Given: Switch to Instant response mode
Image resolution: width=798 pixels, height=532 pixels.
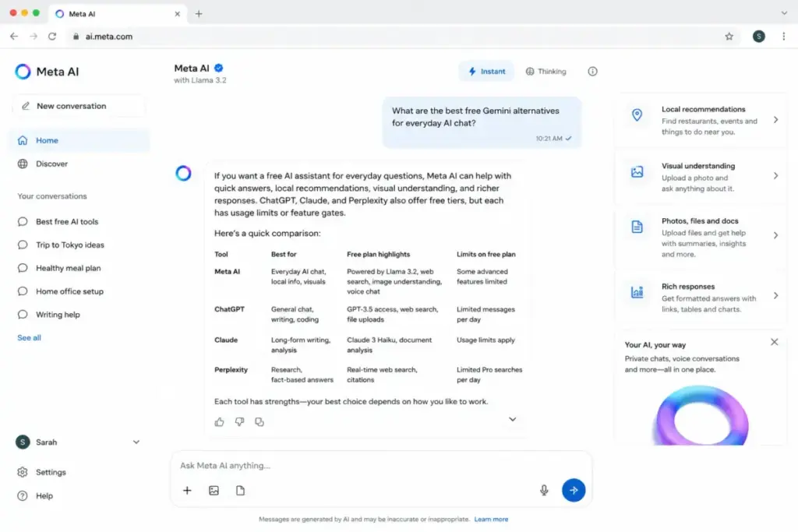Looking at the screenshot, I should 487,71.
